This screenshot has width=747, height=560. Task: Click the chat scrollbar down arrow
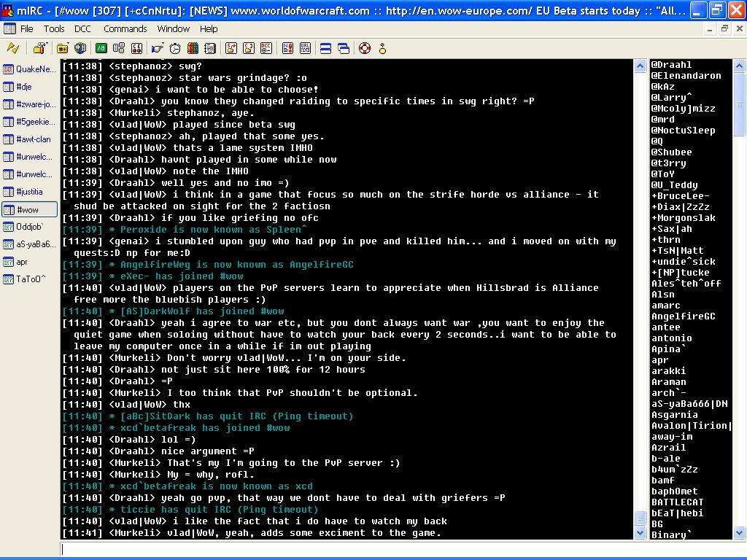click(640, 533)
